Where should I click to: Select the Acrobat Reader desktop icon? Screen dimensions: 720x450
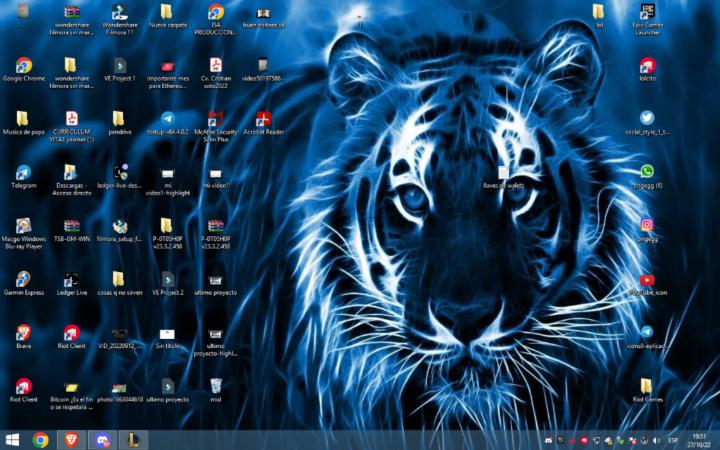point(263,119)
